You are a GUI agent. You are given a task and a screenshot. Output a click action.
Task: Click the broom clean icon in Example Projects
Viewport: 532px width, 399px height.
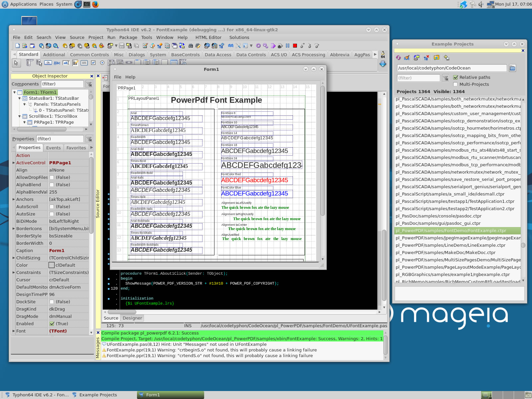pos(407,58)
